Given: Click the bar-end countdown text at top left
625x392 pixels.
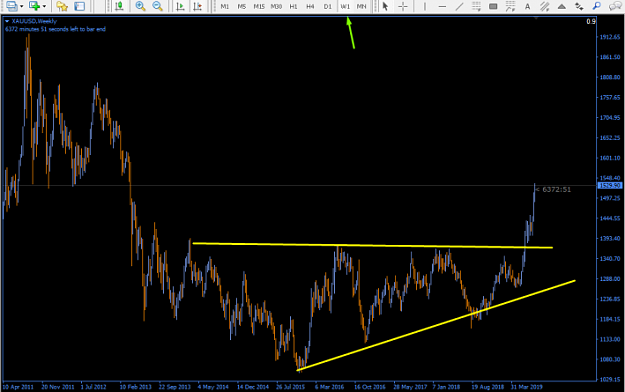Looking at the screenshot, I should [x=55, y=29].
